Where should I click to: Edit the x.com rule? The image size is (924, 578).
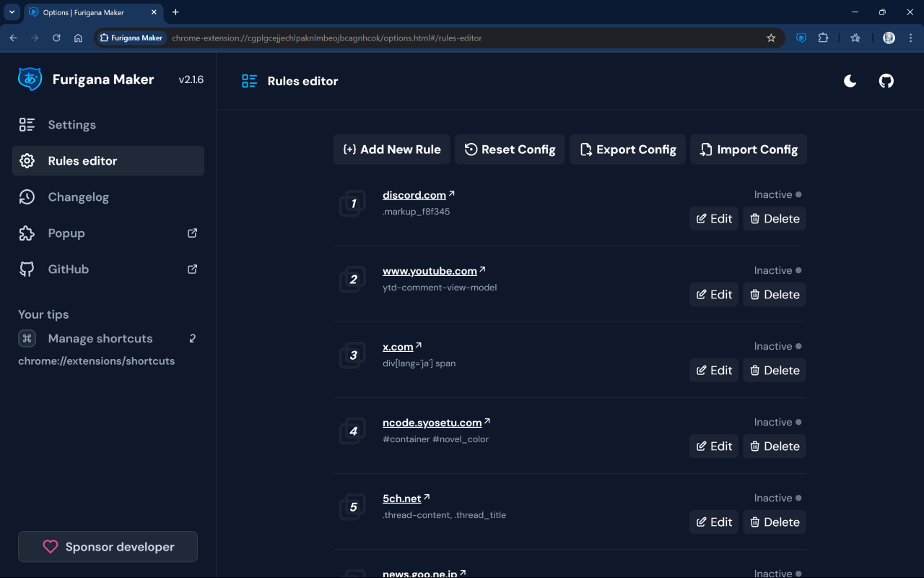coord(714,371)
